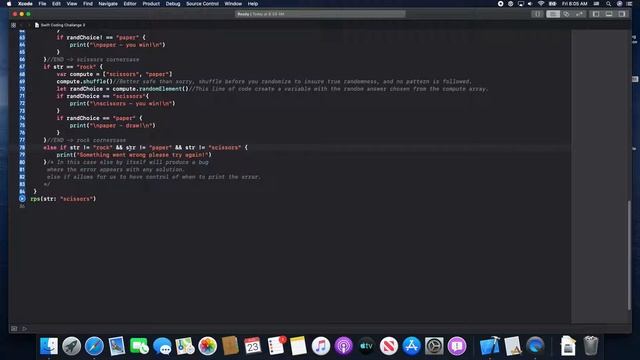The width and height of the screenshot is (640, 360).
Task: Click the line 'compute.shuffle()' in rock case
Action: [264, 82]
